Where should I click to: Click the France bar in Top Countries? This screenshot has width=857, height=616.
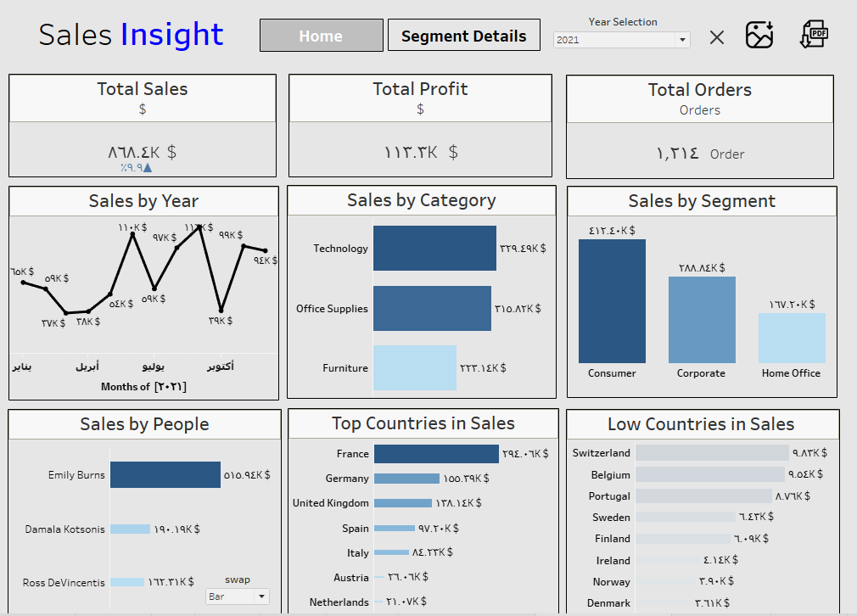pyautogui.click(x=436, y=454)
